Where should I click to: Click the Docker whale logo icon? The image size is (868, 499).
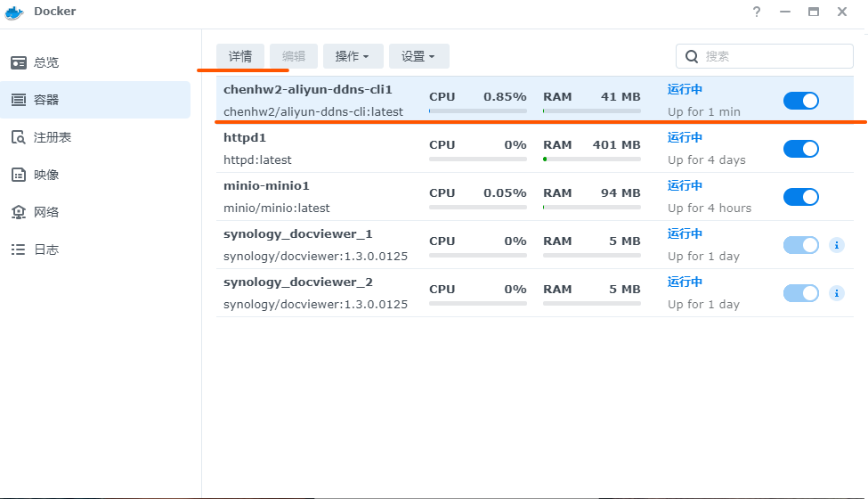[x=14, y=12]
